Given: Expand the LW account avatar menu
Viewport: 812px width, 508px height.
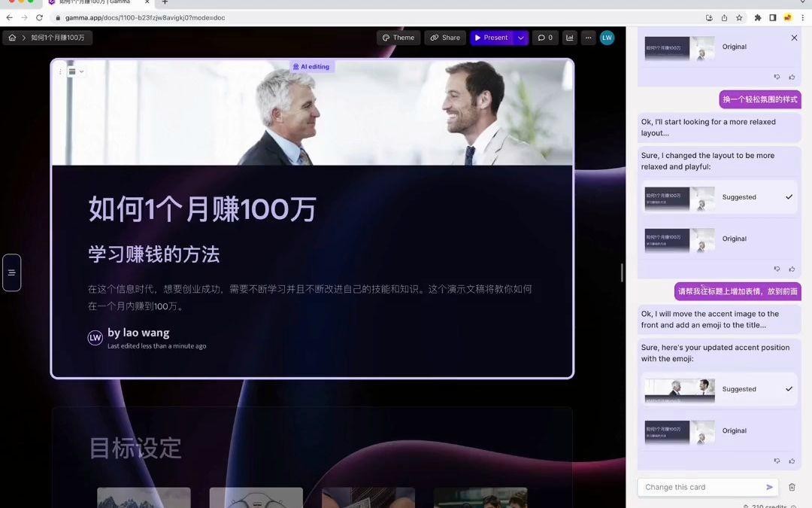Looking at the screenshot, I should coord(607,37).
